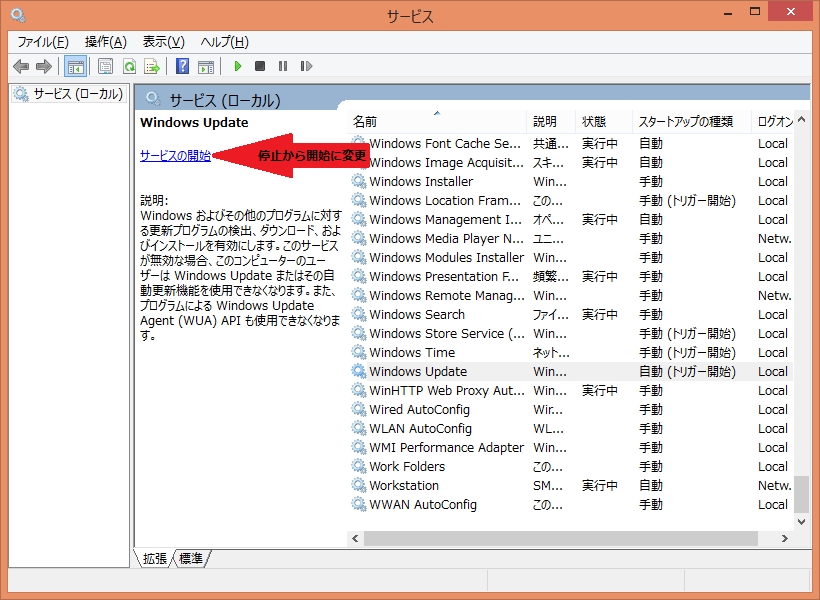Open the 操作(A) menu
820x600 pixels.
pyautogui.click(x=106, y=42)
